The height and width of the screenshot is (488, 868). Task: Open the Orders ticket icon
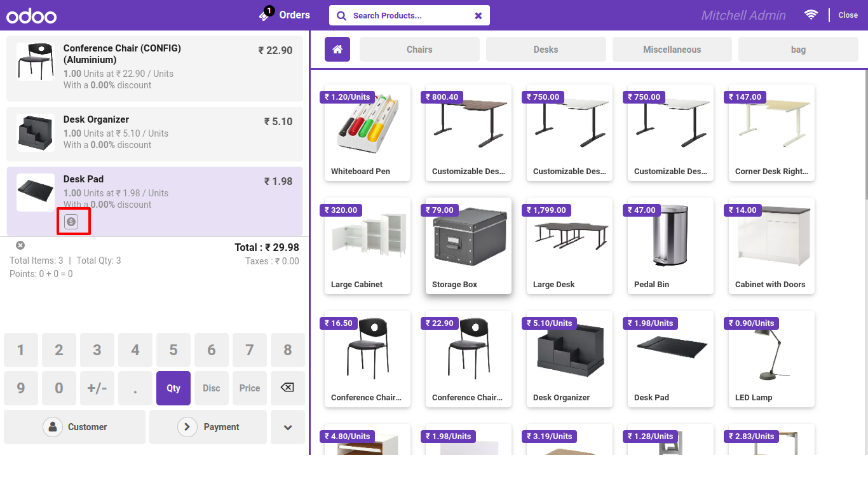pos(266,14)
